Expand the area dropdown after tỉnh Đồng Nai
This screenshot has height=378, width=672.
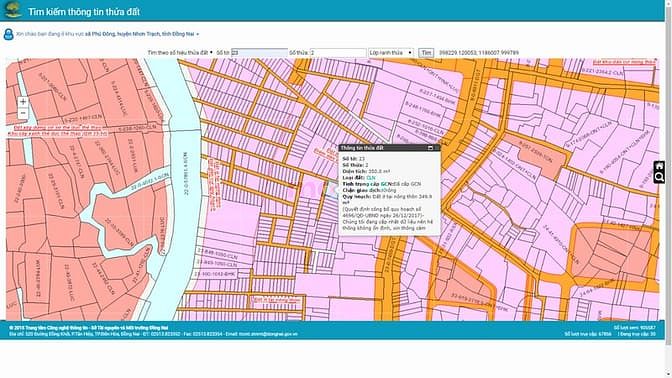(x=198, y=34)
